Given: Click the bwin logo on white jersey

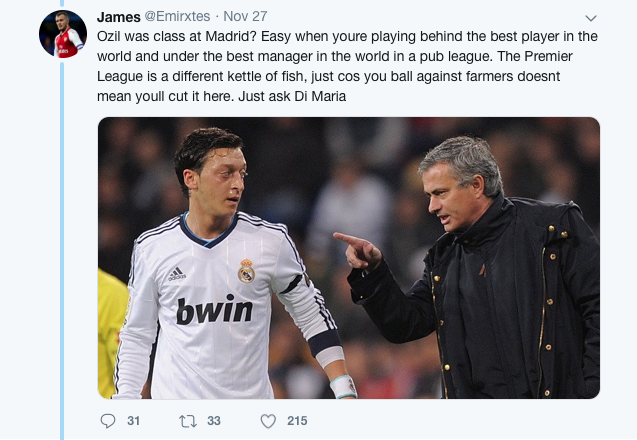Looking at the screenshot, I should click(214, 309).
